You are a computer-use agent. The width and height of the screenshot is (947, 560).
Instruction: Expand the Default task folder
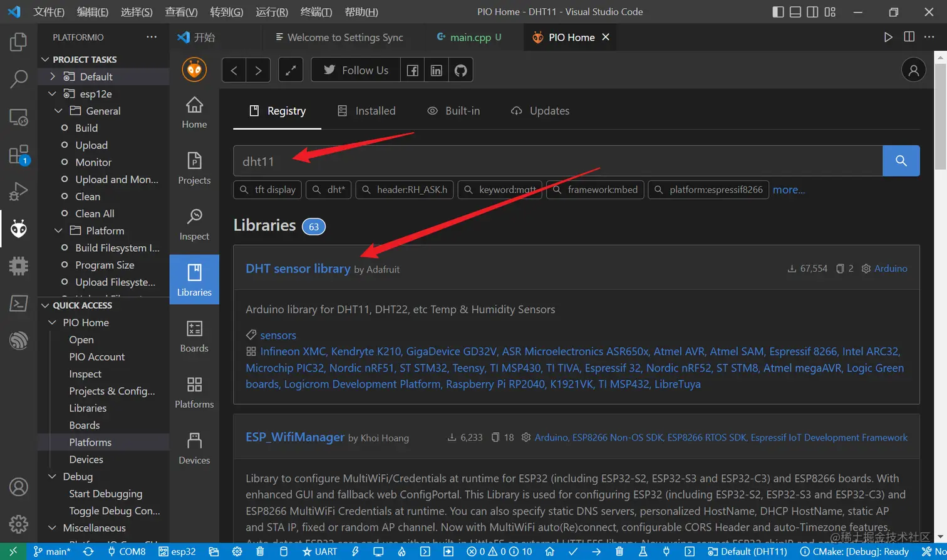[53, 76]
